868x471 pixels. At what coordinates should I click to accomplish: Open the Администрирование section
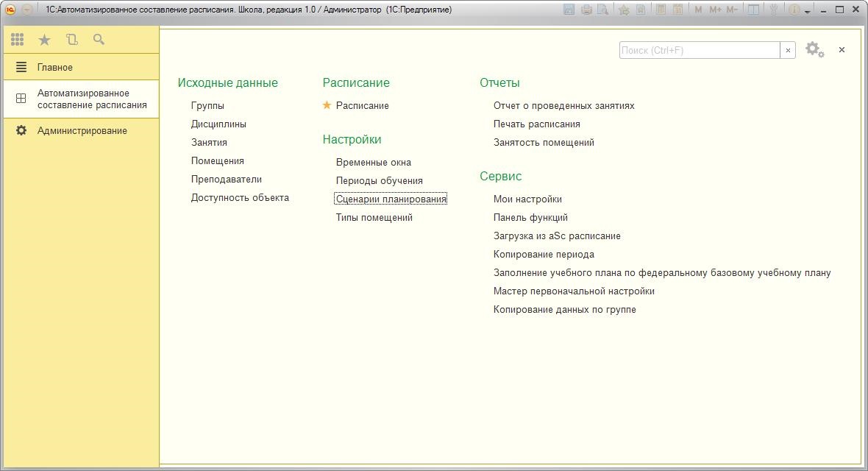(x=82, y=130)
